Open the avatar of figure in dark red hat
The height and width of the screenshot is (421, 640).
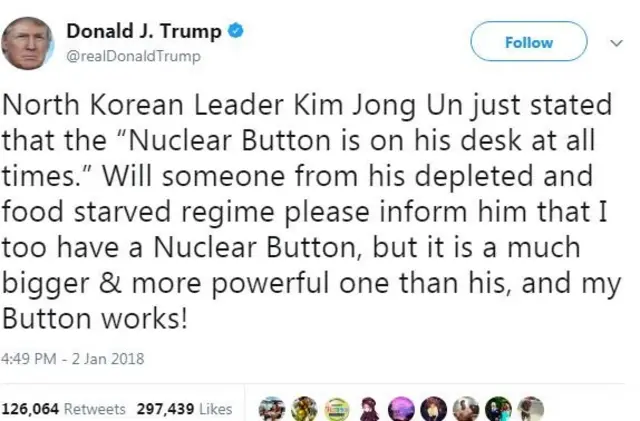click(369, 409)
